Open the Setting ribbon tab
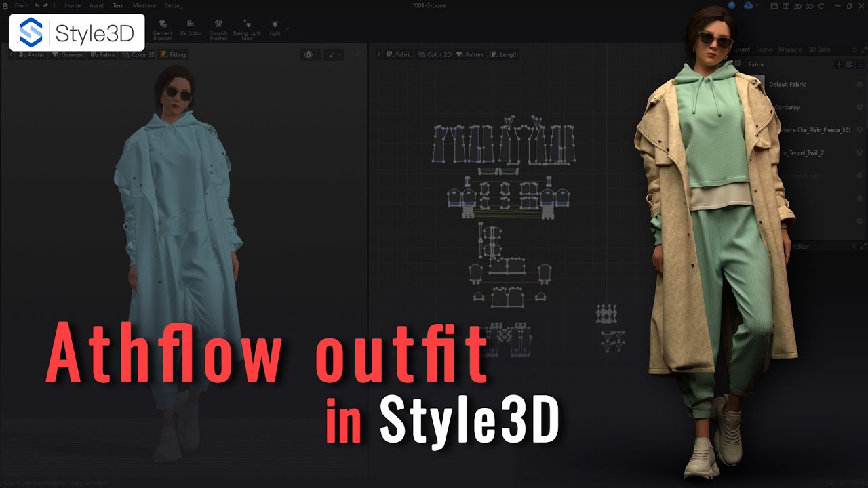The height and width of the screenshot is (488, 868). tap(174, 5)
